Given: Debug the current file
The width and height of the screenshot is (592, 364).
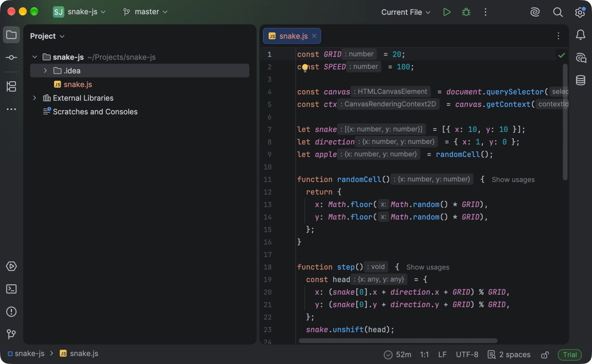Looking at the screenshot, I should click(466, 12).
